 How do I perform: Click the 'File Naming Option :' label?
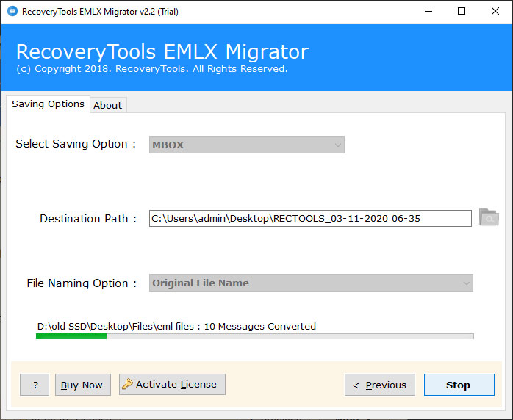(x=82, y=283)
